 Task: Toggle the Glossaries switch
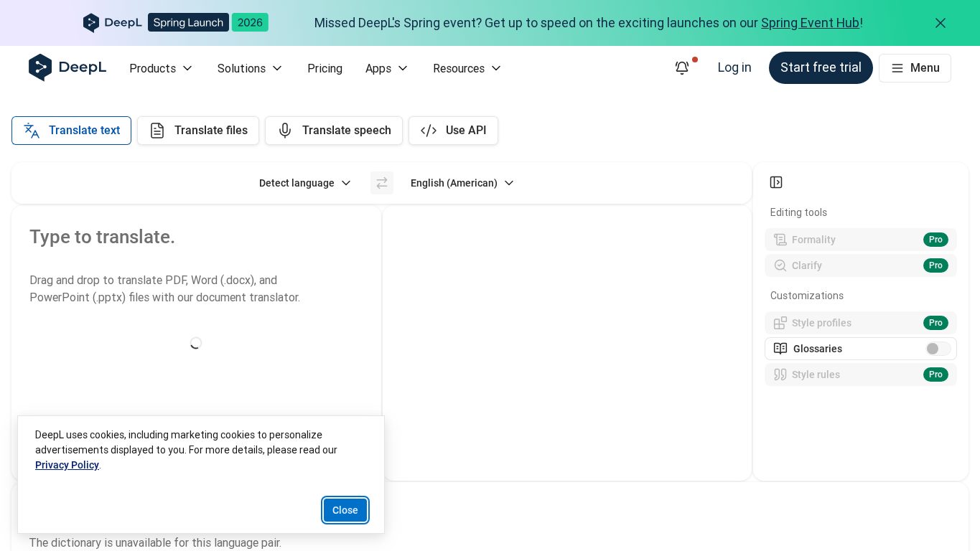pyautogui.click(x=938, y=349)
